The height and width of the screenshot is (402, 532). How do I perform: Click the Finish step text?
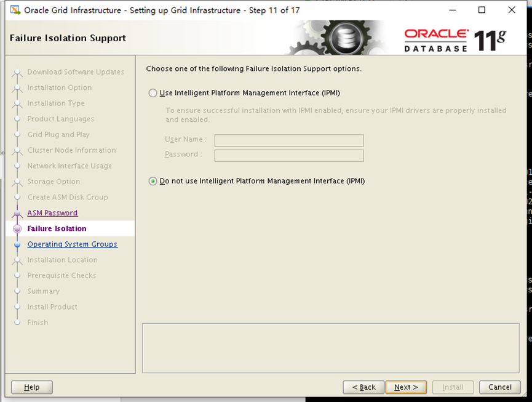(38, 323)
